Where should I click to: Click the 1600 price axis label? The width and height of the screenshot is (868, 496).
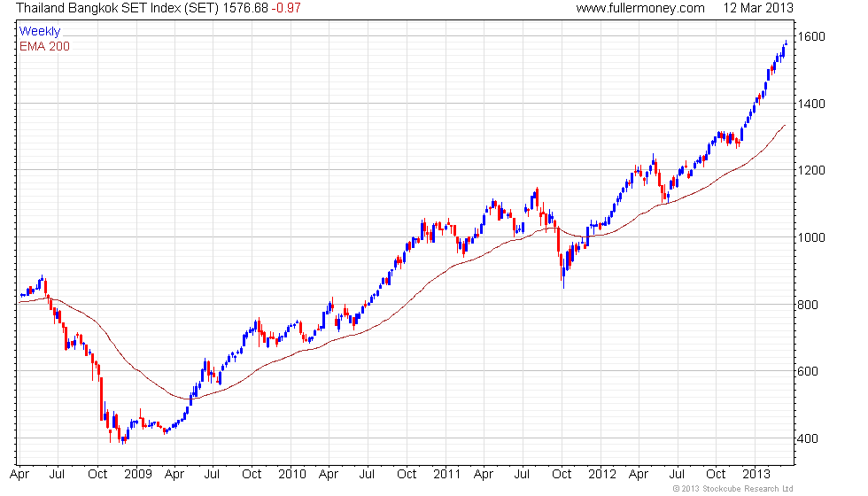[811, 36]
